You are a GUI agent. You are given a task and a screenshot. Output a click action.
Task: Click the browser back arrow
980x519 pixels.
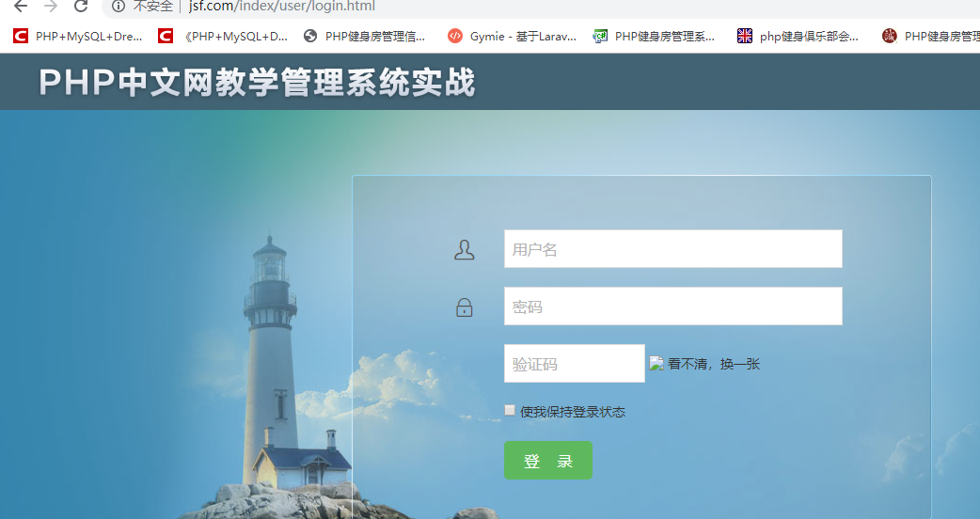21,7
